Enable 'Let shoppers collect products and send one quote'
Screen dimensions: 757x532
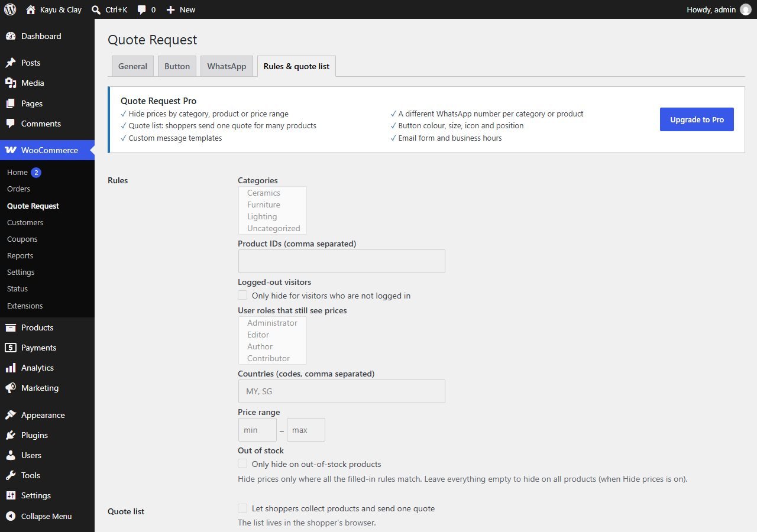[242, 508]
